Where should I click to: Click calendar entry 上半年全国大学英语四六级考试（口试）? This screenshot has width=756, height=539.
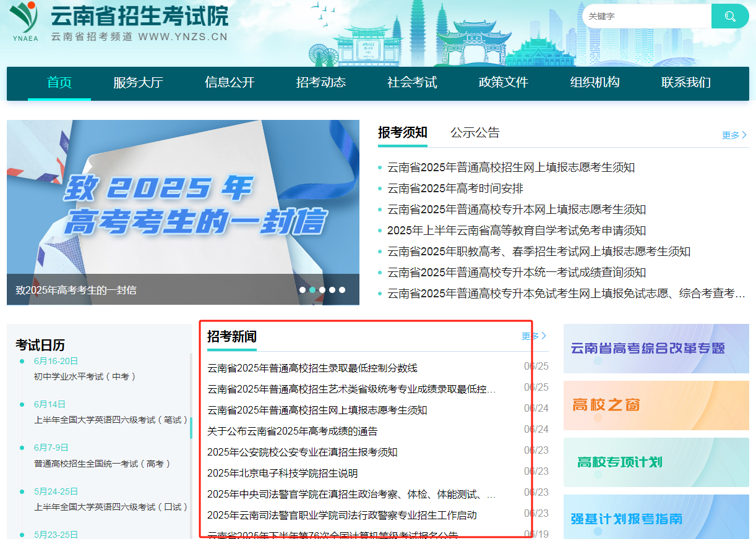click(111, 507)
